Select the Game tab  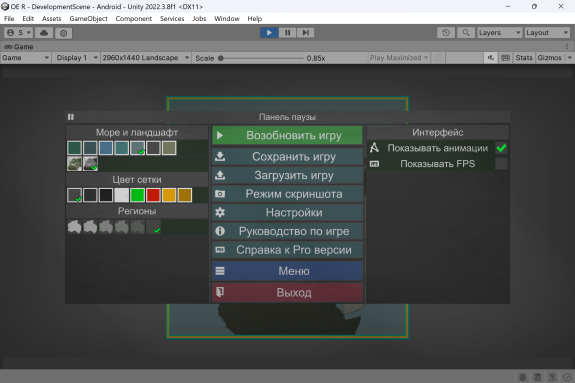click(x=19, y=47)
